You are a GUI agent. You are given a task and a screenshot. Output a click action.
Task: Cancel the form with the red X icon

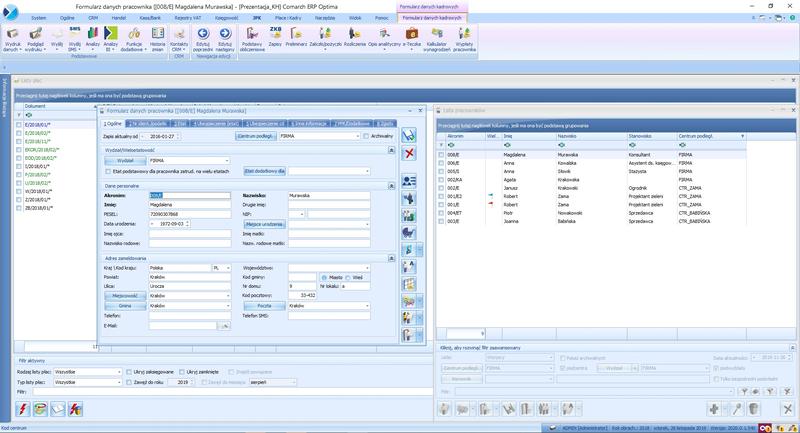point(408,153)
